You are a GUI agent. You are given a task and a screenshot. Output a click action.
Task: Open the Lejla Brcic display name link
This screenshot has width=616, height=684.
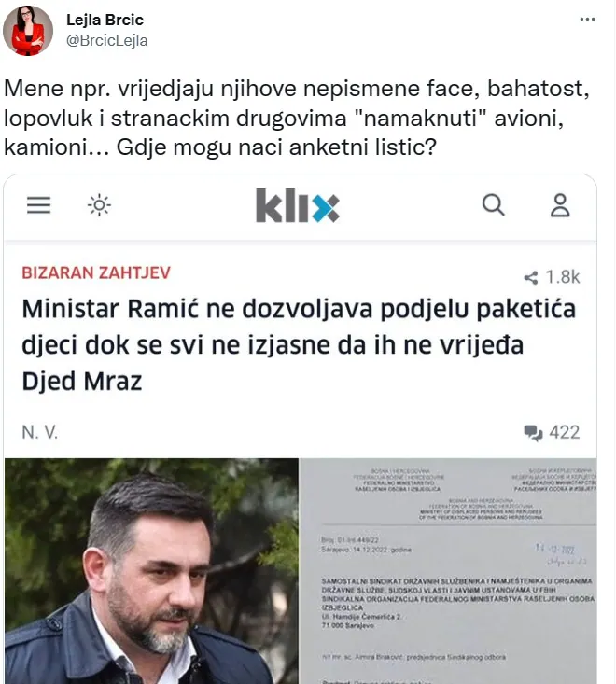coord(105,20)
